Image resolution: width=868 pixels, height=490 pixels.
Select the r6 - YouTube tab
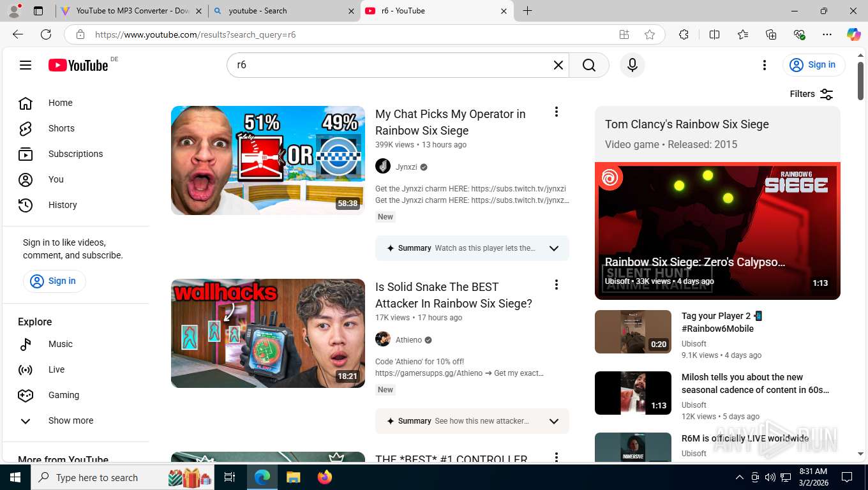tap(437, 11)
